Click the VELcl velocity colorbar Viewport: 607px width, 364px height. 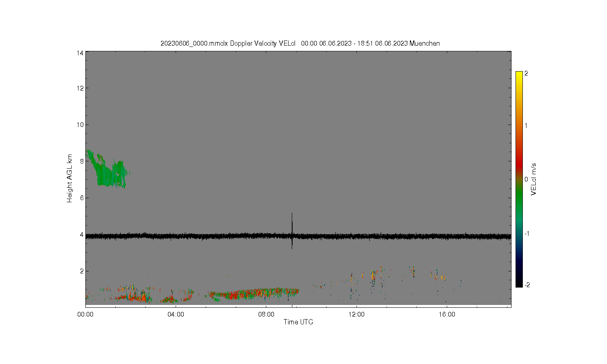coord(519,179)
